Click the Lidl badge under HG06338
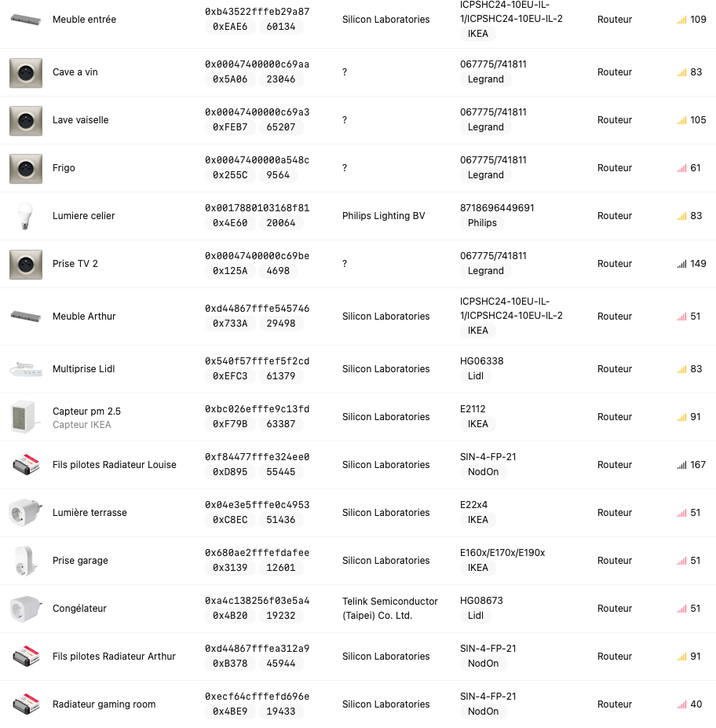 (475, 376)
